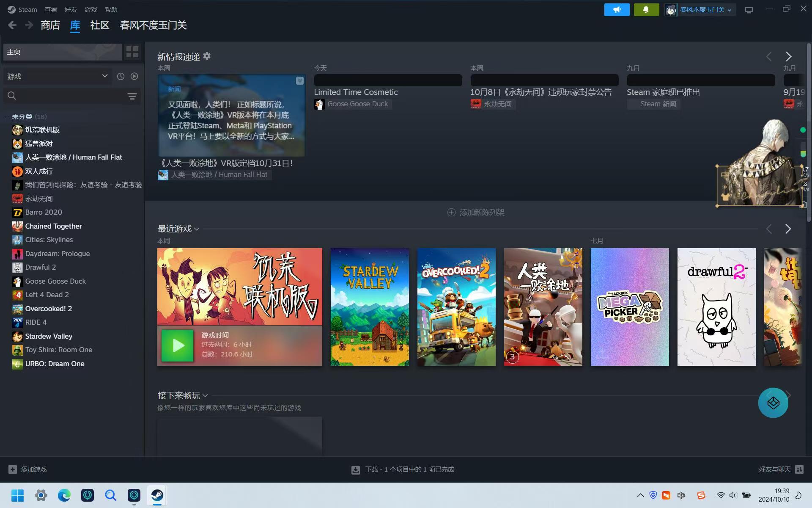Screen dimensions: 812x508
Task: Open the Overcooked! 2 cover thumbnail
Action: tap(456, 307)
